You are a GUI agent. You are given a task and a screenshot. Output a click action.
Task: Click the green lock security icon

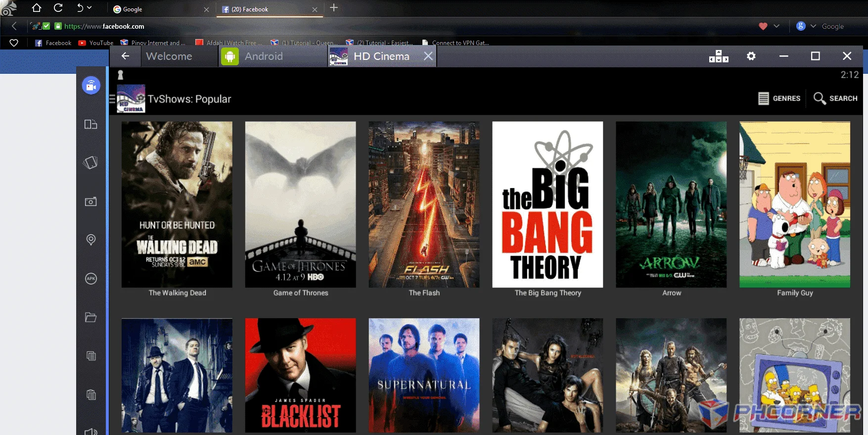coord(58,26)
